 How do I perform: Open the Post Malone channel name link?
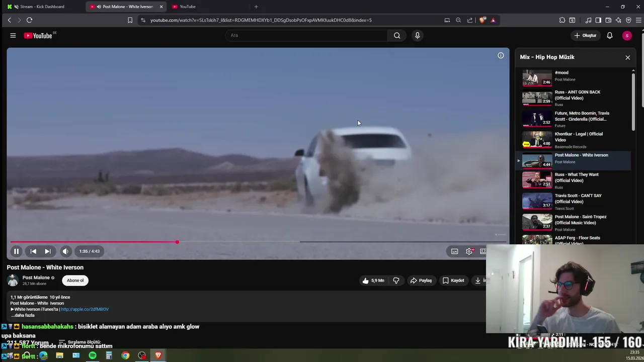click(x=36, y=278)
